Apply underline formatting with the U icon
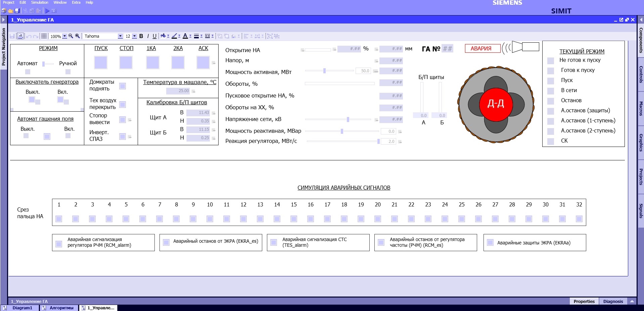 click(x=154, y=36)
